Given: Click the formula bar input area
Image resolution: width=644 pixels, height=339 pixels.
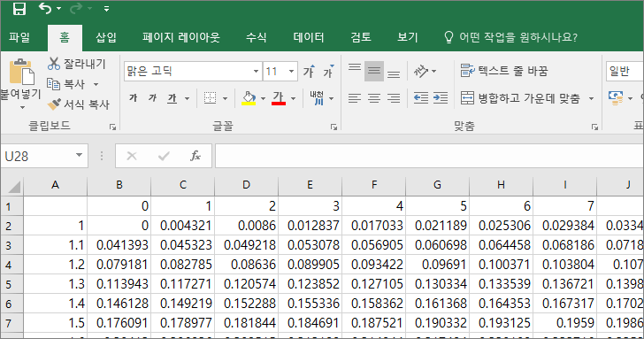Looking at the screenshot, I should tap(429, 156).
